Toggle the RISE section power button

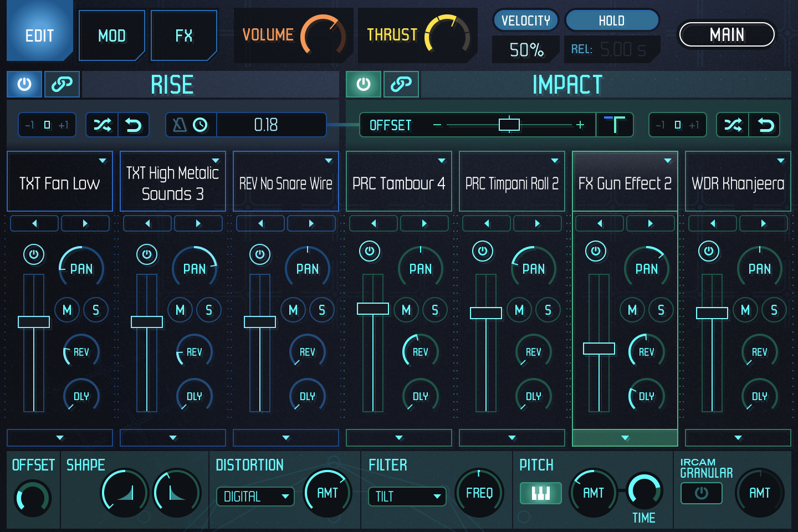24,84
